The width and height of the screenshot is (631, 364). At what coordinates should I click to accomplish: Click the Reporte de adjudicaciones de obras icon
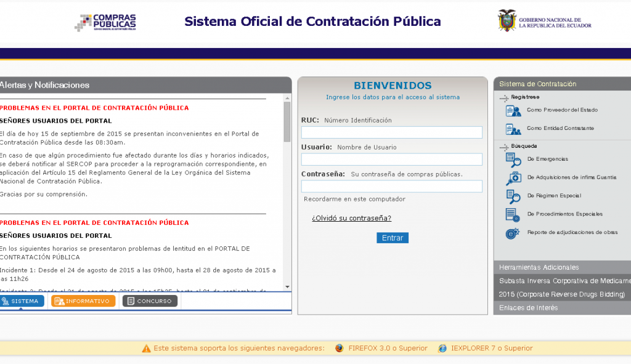click(513, 233)
